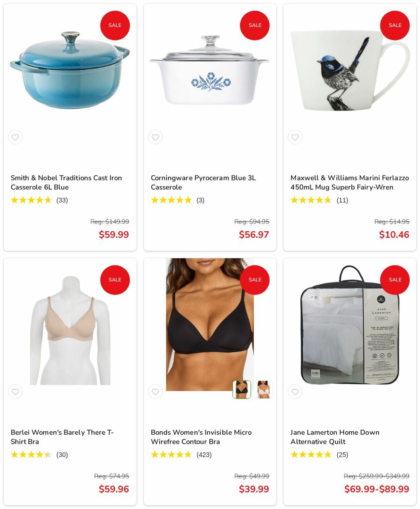Click SALE badge on Jane Lamerton quilt
Viewport: 420px width, 509px height.
point(395,280)
